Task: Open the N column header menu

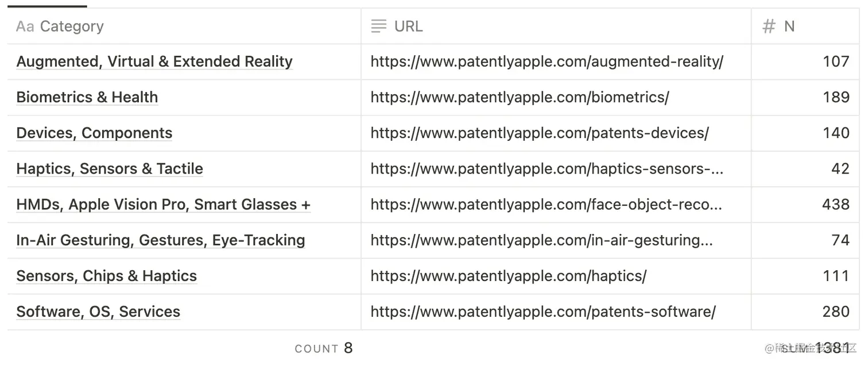Action: (x=789, y=26)
